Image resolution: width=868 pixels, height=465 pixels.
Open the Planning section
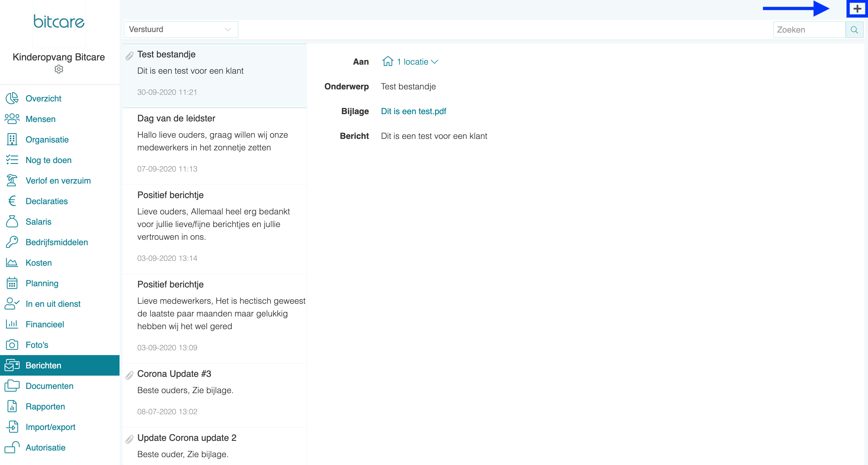tap(60, 284)
